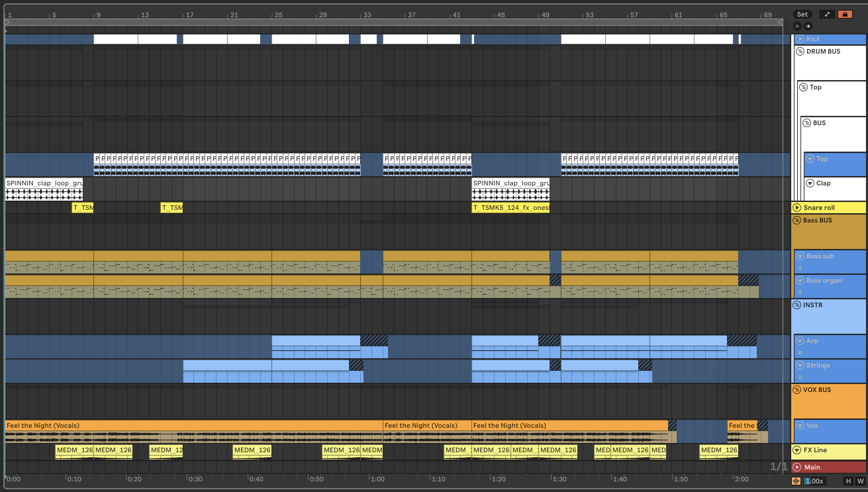Toggle the orange waveform icon at bottom right
868x492 pixels.
[x=796, y=481]
